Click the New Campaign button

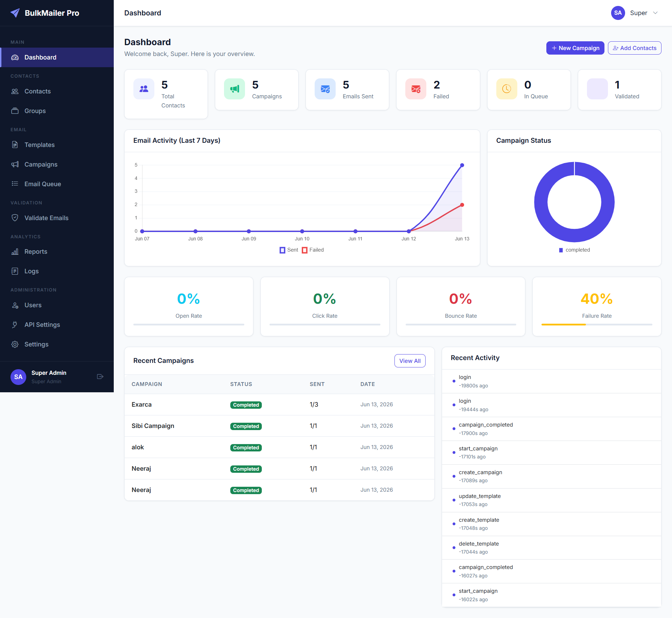pos(575,48)
